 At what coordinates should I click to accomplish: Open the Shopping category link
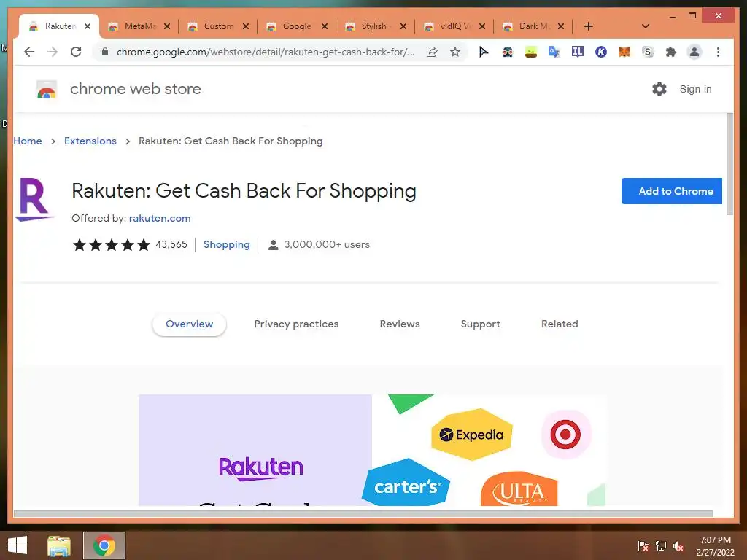click(227, 244)
